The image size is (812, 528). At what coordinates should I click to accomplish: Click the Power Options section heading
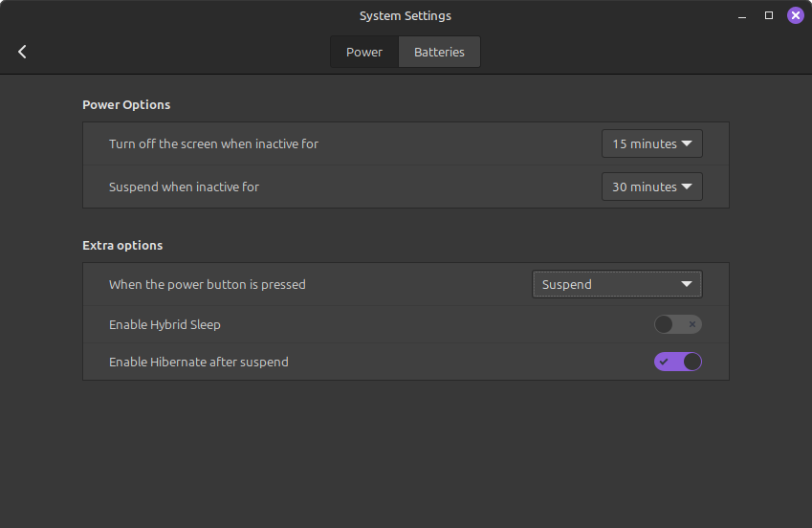pyautogui.click(x=126, y=105)
